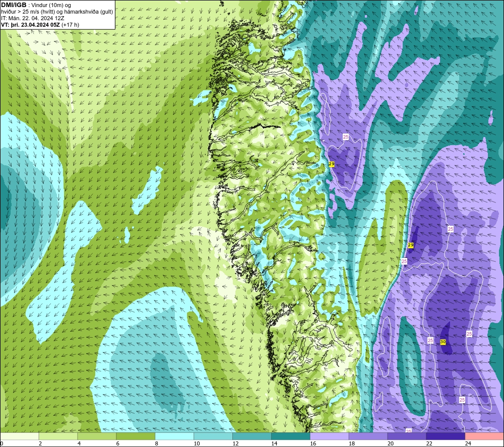
Task: Pick the pale cream 0–2 m/s scale swatch
Action: [20, 436]
